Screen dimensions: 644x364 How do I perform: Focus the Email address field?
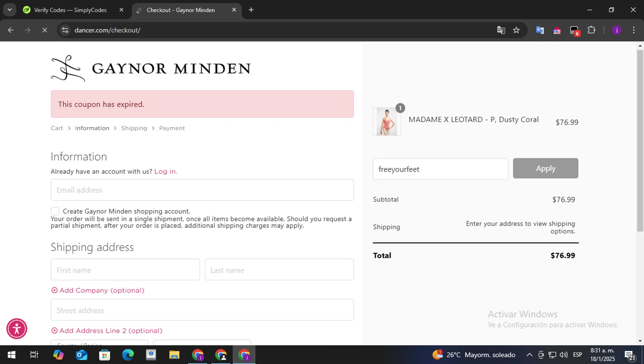[202, 190]
